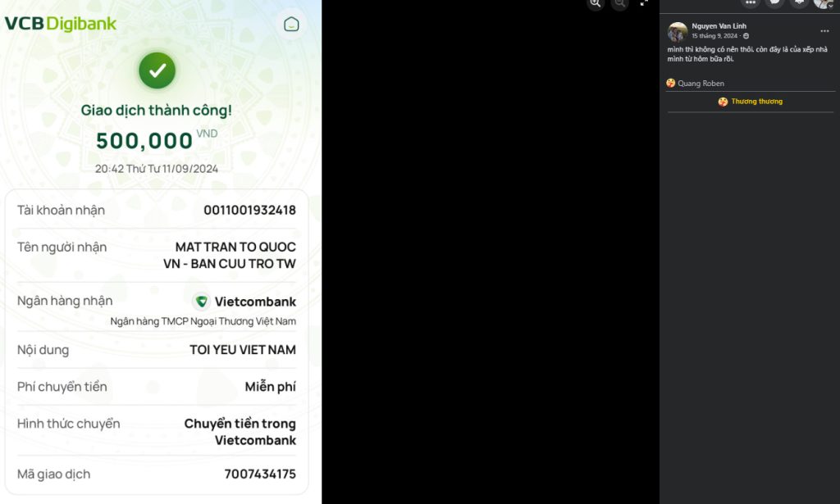Open account profile picture menu
Image resolution: width=840 pixels, height=504 pixels.
824,2
